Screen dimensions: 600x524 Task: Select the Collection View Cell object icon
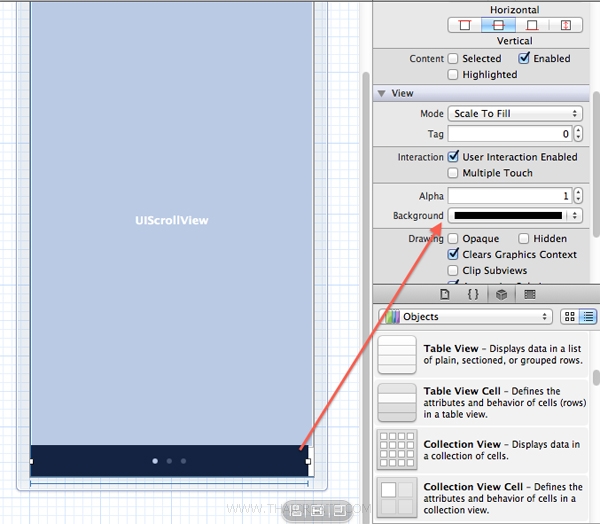(397, 498)
